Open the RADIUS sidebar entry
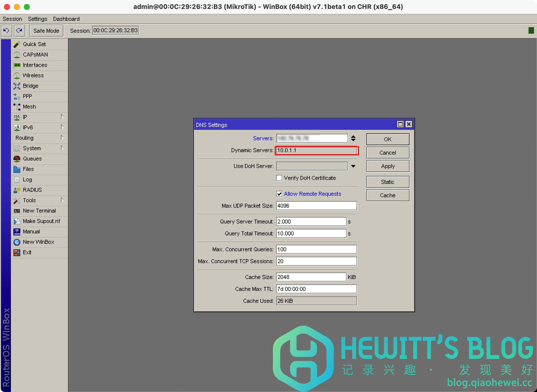537x392 pixels. (32, 190)
